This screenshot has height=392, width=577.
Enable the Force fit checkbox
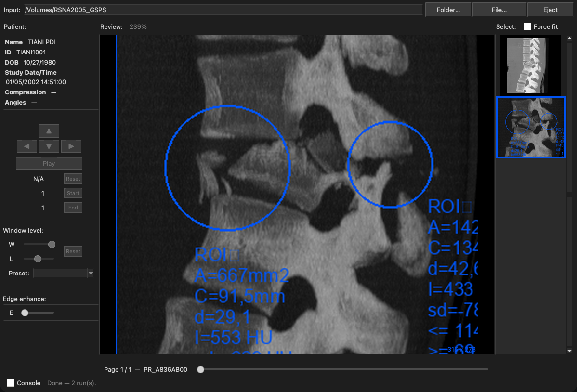527,26
